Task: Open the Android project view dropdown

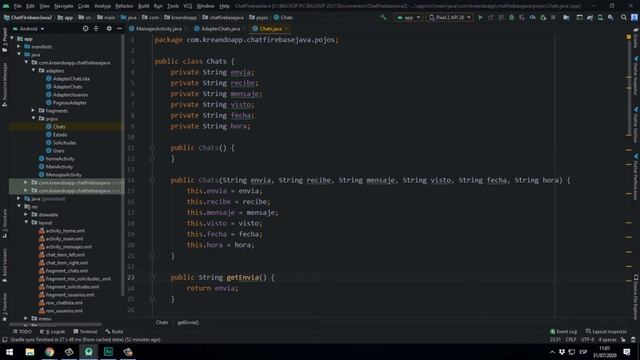Action: pyautogui.click(x=28, y=29)
